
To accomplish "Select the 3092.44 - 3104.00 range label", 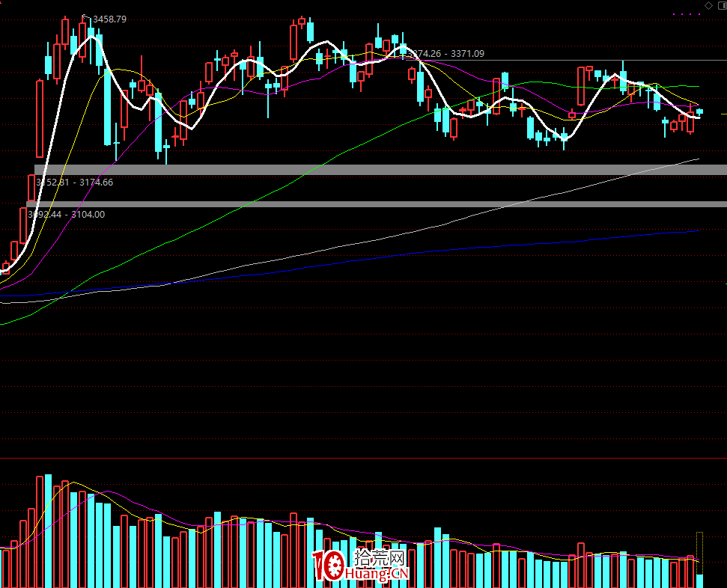I will click(67, 215).
